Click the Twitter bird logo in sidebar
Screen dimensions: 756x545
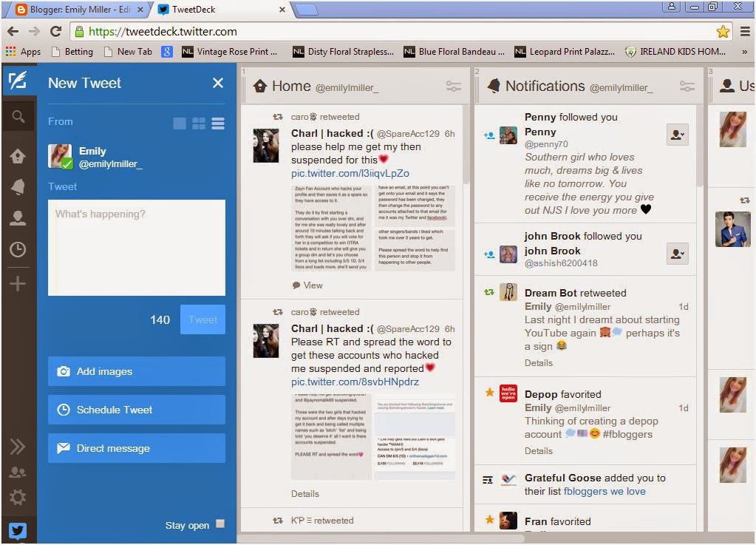coord(18,530)
